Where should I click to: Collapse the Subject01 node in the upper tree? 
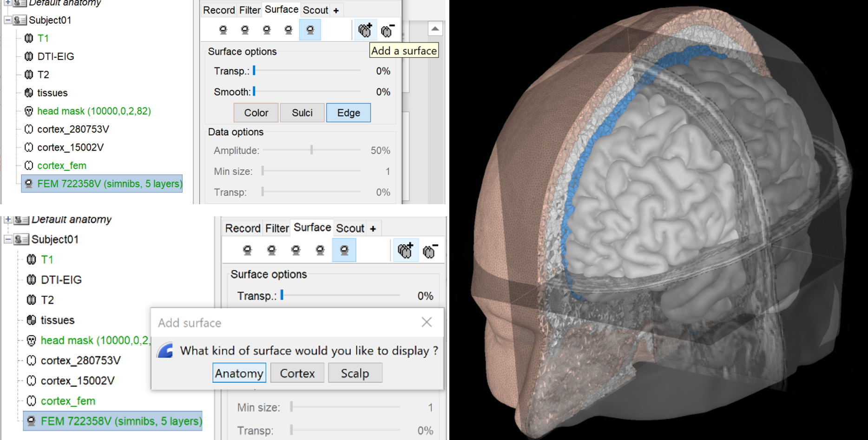tap(8, 20)
